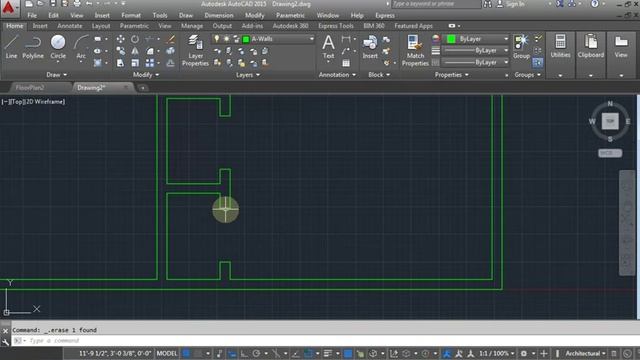Click the customization wrench icon by command line

click(x=5, y=342)
